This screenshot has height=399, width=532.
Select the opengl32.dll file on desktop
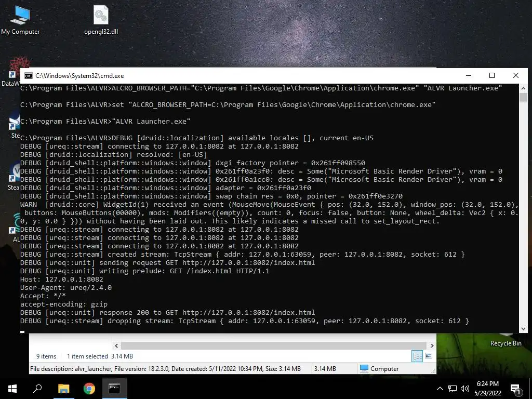[101, 19]
